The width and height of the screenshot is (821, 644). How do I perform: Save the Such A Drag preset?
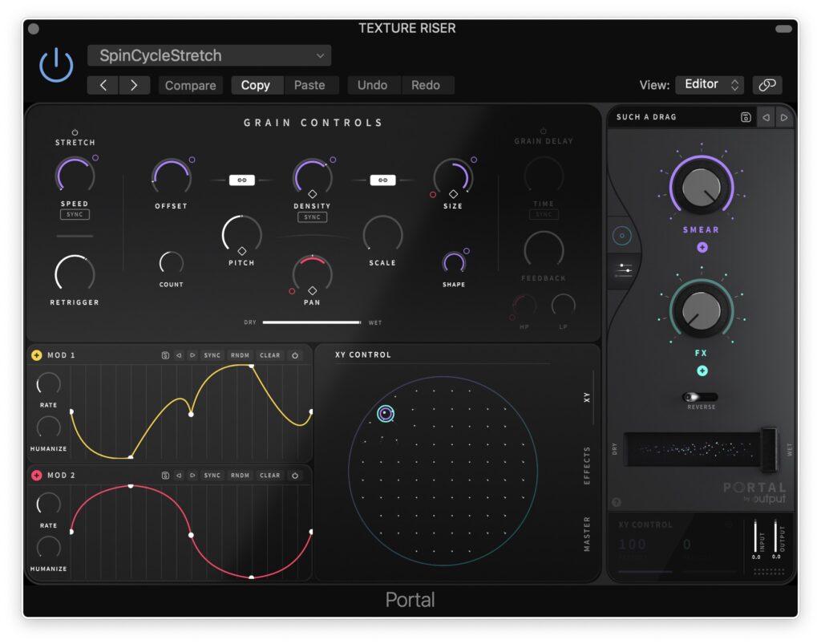745,117
